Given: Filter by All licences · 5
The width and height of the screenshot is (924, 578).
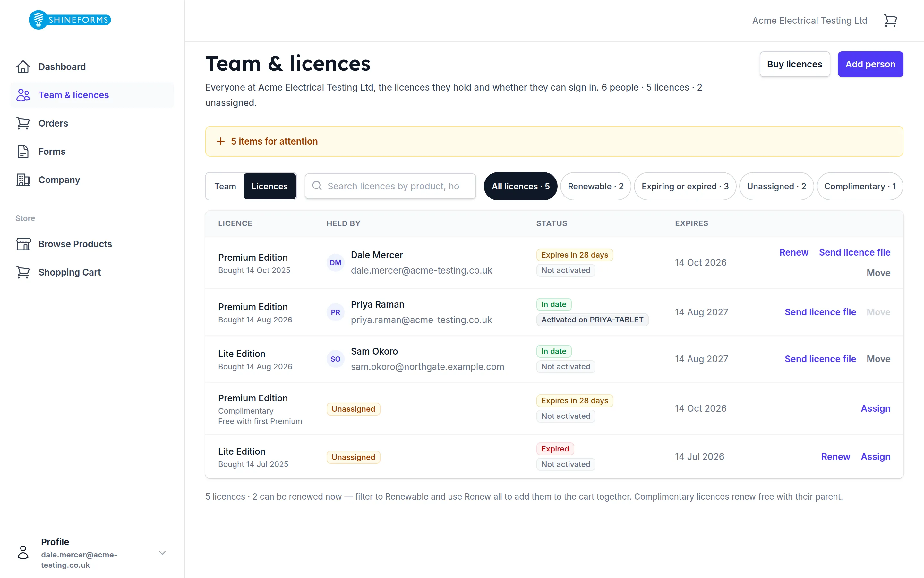Looking at the screenshot, I should [520, 186].
